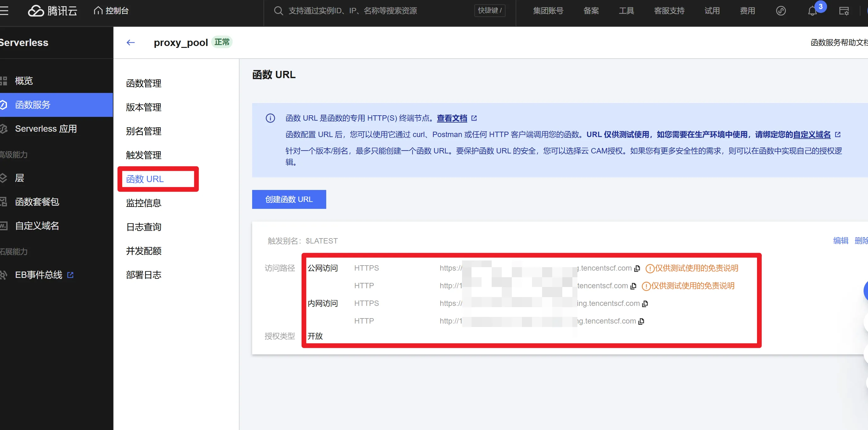This screenshot has height=430, width=868.
Task: Copy the public HTTPS function URL
Action: [637, 269]
